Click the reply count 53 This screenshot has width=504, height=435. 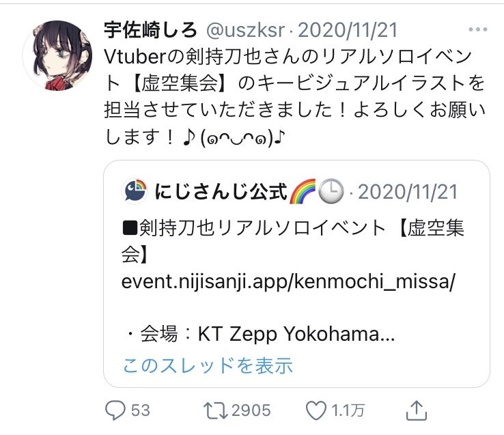click(x=139, y=410)
